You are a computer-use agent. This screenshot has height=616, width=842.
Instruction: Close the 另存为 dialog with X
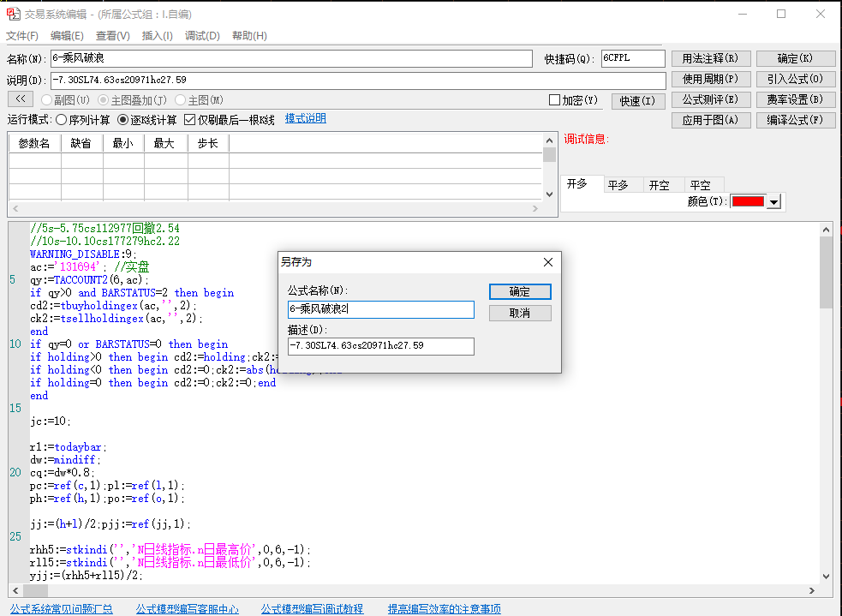(547, 262)
